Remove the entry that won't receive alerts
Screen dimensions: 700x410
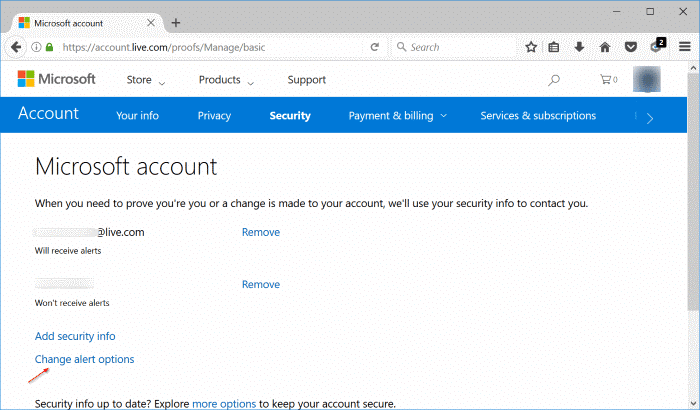click(x=261, y=284)
